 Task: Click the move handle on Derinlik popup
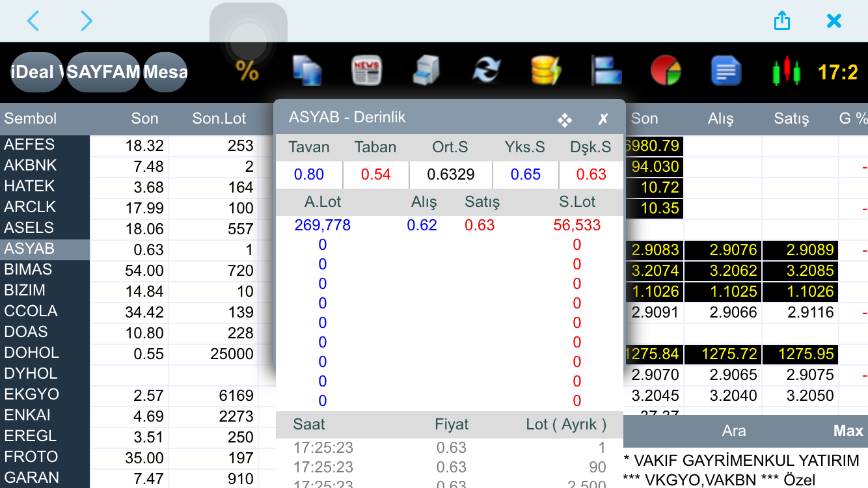(x=564, y=120)
